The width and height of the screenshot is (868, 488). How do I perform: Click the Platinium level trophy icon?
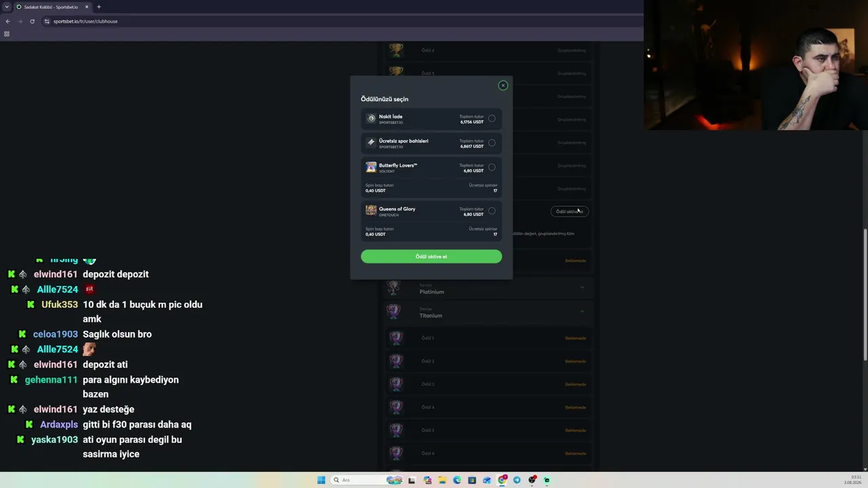coord(393,288)
